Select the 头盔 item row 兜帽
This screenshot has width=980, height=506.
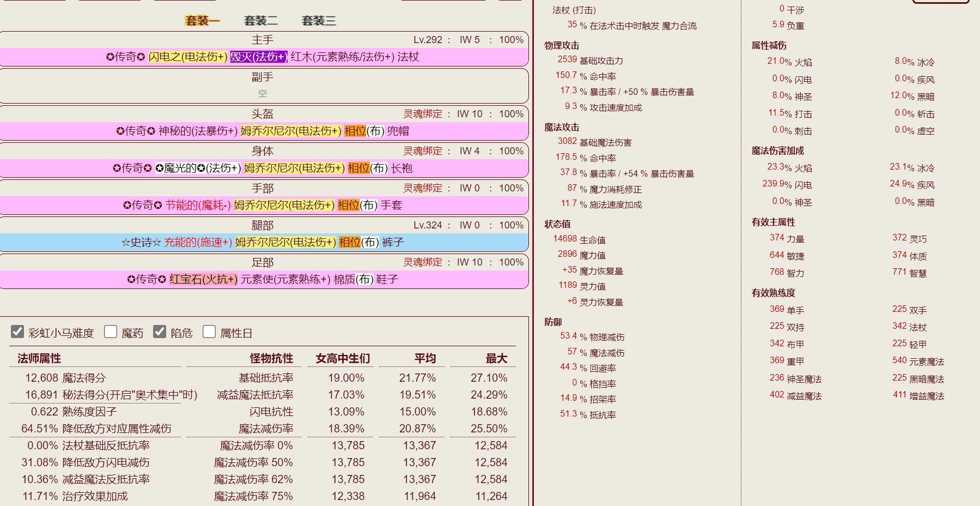pyautogui.click(x=264, y=131)
